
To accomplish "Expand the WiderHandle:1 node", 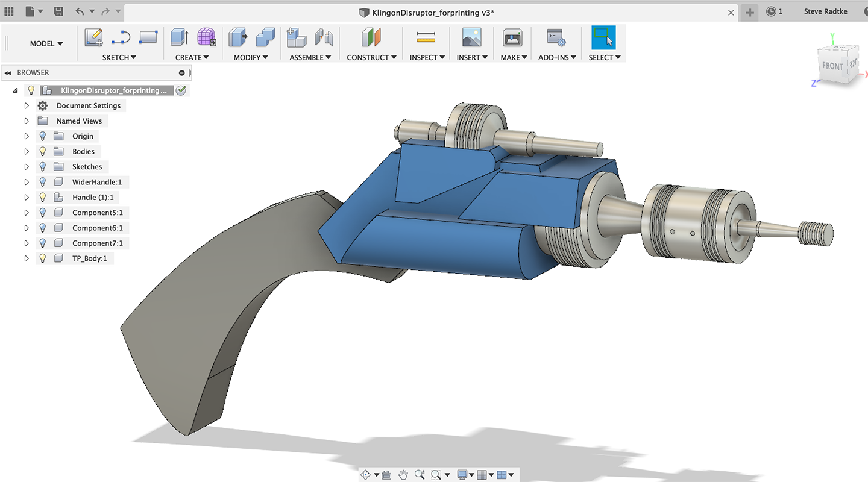I will (27, 182).
